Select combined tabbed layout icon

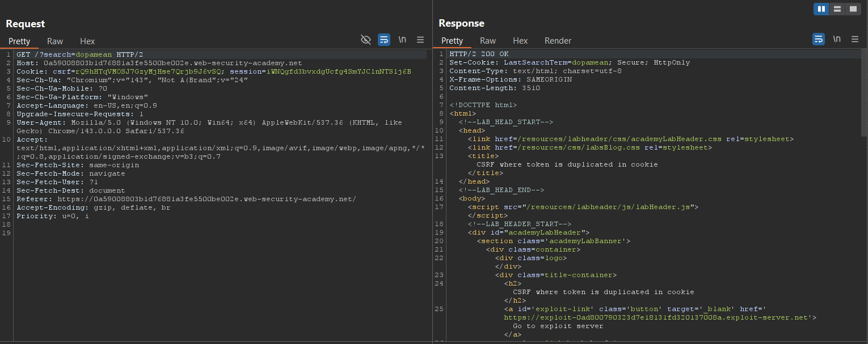click(853, 9)
